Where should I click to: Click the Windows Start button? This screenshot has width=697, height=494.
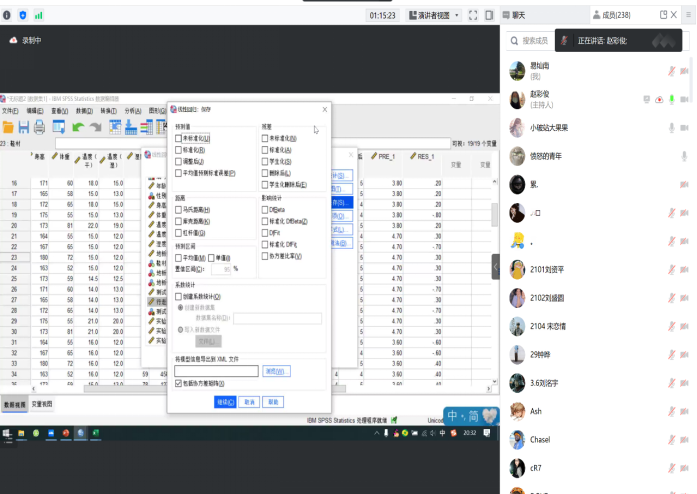click(x=7, y=432)
